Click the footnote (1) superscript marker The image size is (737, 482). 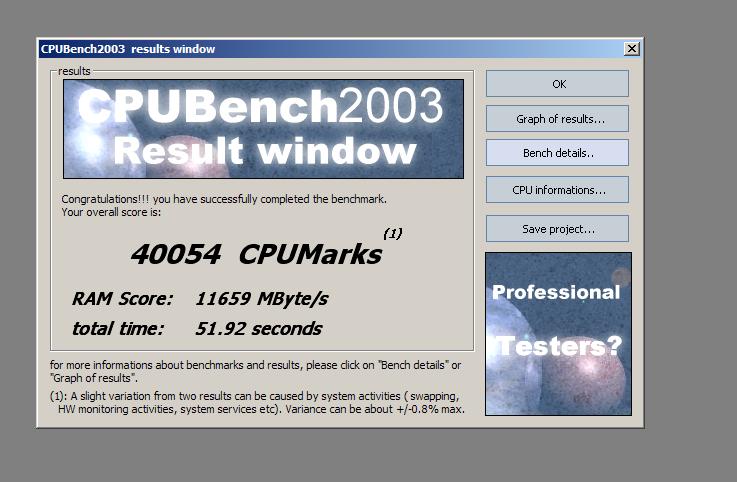point(393,233)
